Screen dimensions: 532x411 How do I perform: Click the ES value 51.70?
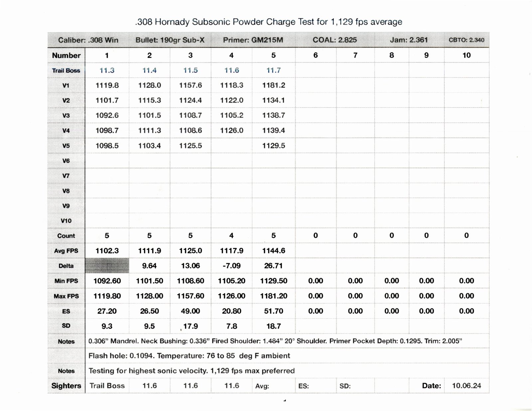point(273,311)
